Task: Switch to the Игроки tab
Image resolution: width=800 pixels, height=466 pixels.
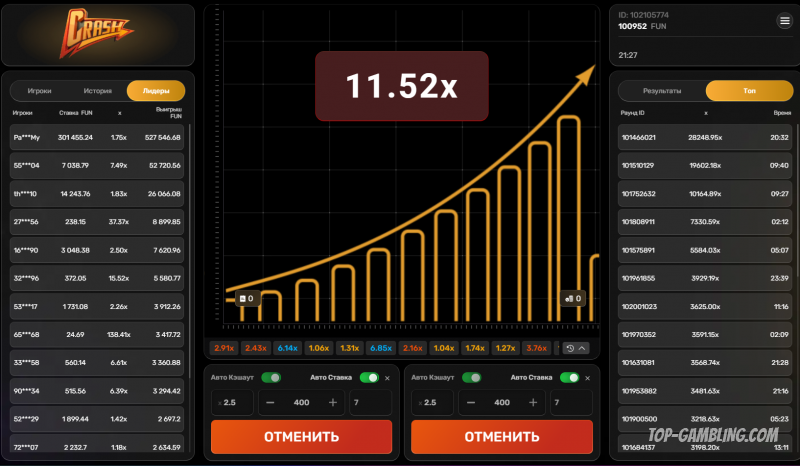Action: 40,90
